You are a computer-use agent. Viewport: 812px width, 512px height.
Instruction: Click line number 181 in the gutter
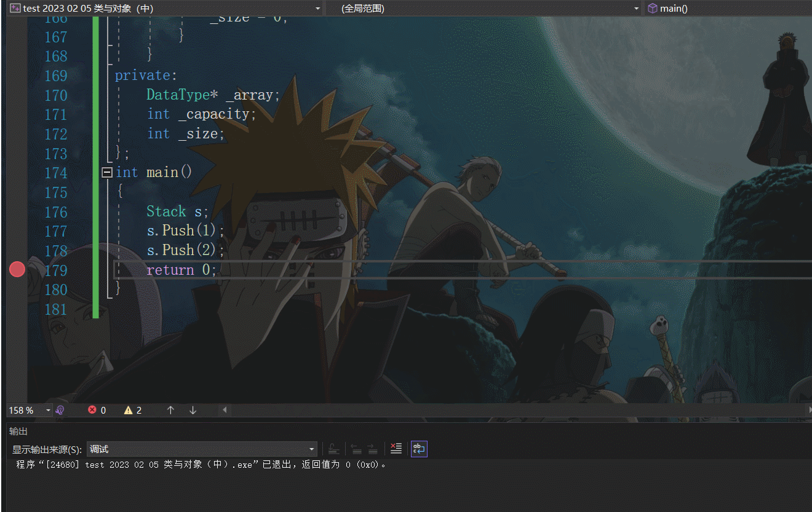point(55,309)
